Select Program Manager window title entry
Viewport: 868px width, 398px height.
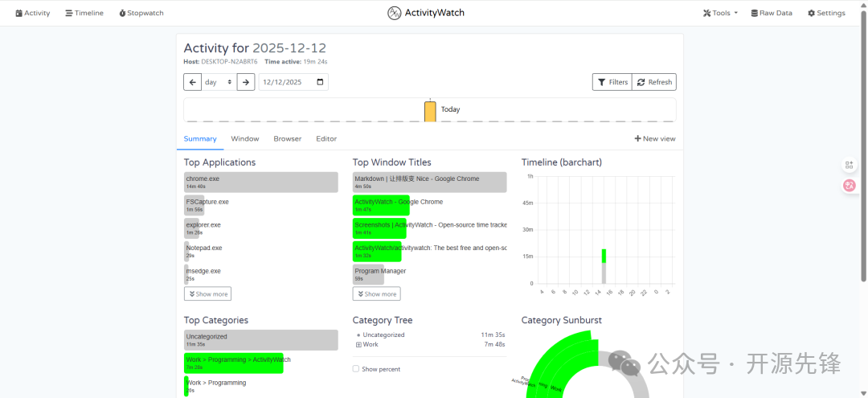(x=429, y=274)
